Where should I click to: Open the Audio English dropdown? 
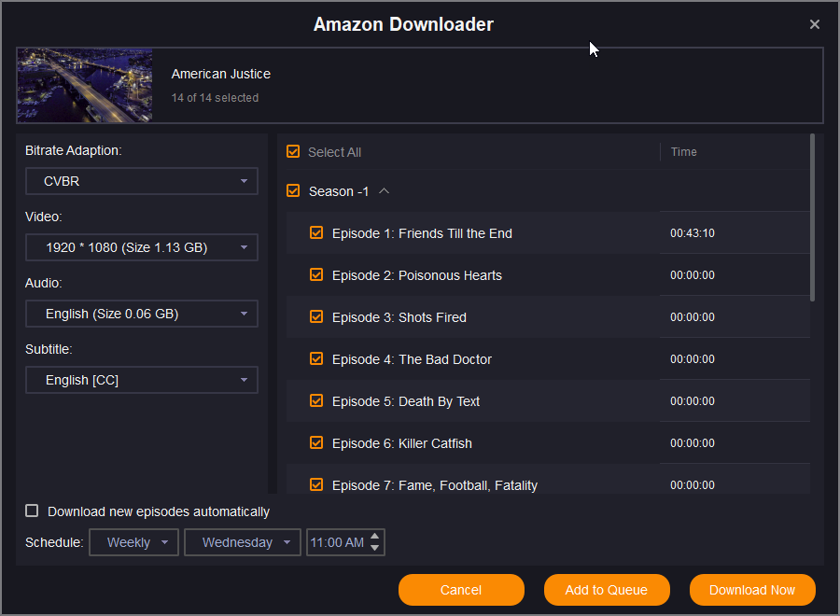[x=142, y=314]
